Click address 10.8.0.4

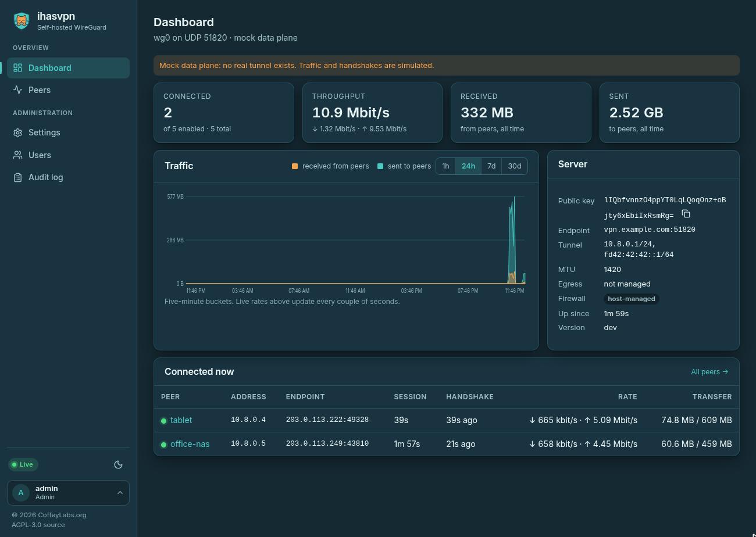click(x=248, y=420)
